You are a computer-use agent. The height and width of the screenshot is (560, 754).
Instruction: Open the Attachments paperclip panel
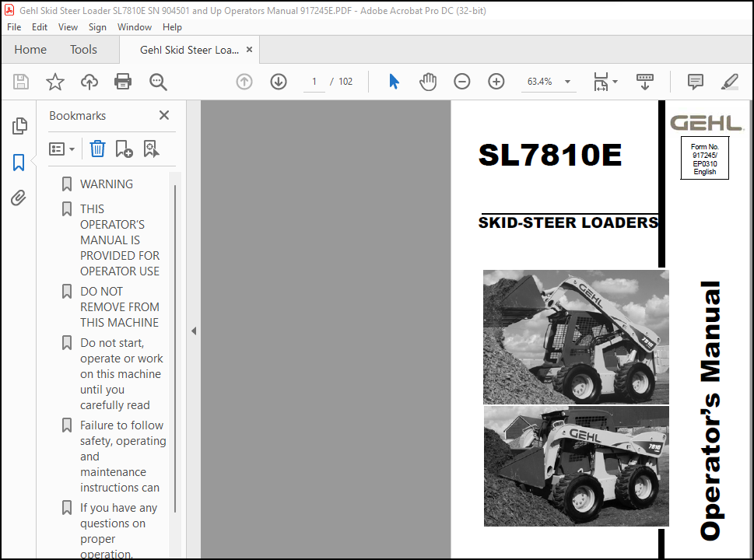point(18,198)
